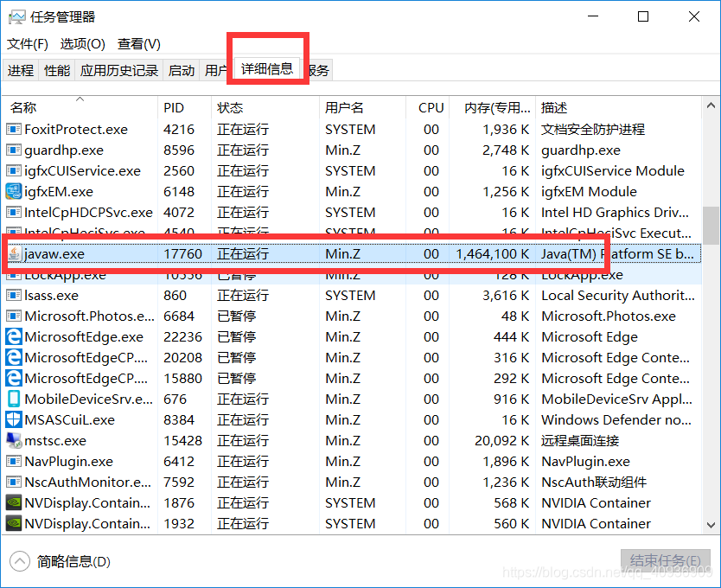Click the lsass.exe process icon
721x588 pixels.
click(13, 295)
